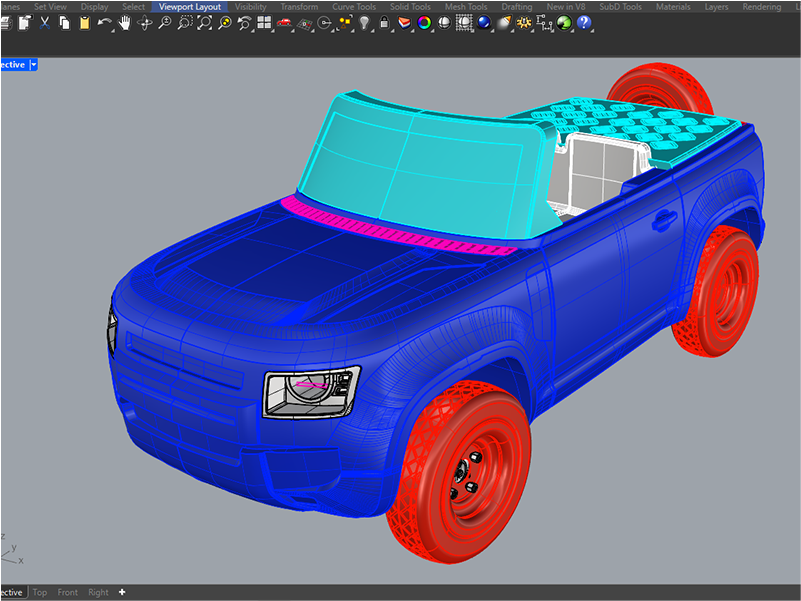Select the Pan hand tool
The width and height of the screenshot is (801, 601).
(x=125, y=22)
